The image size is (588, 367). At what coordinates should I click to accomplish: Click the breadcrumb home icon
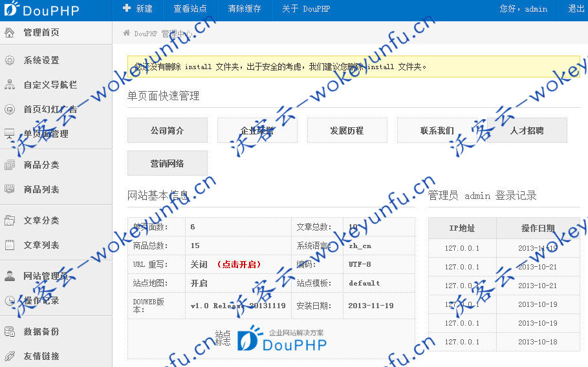127,33
